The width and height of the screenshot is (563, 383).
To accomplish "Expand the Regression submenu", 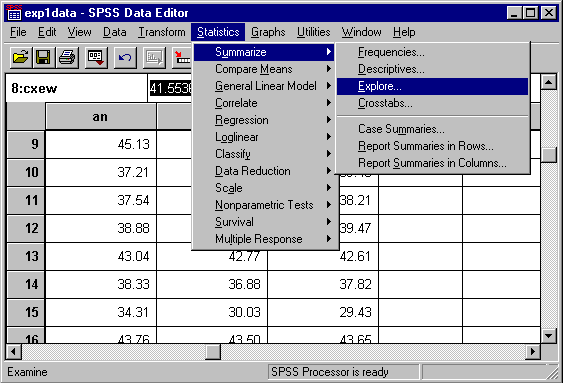I will (264, 120).
